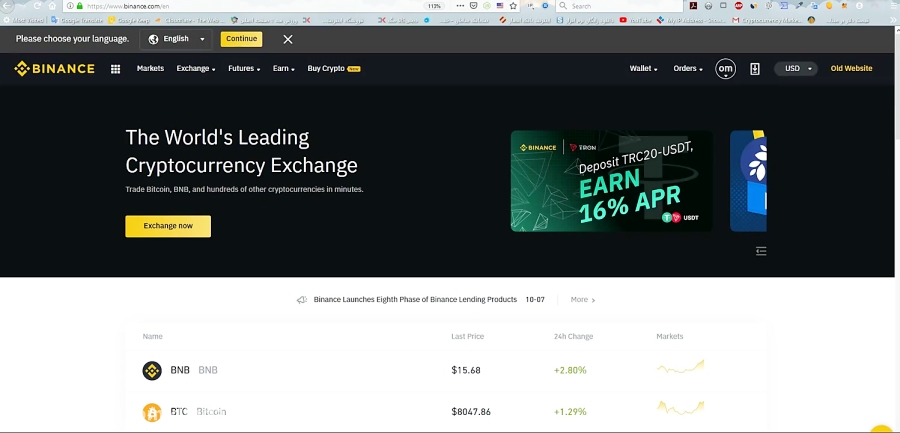Image resolution: width=900 pixels, height=433 pixels.
Task: Click the Pocket save icon
Action: pos(474,6)
